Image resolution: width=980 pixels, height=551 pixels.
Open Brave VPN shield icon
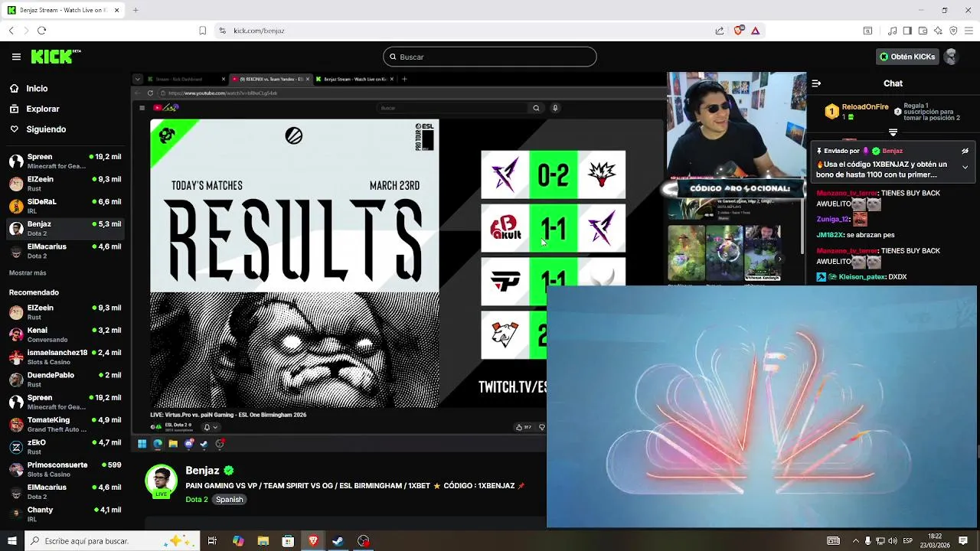pyautogui.click(x=953, y=31)
